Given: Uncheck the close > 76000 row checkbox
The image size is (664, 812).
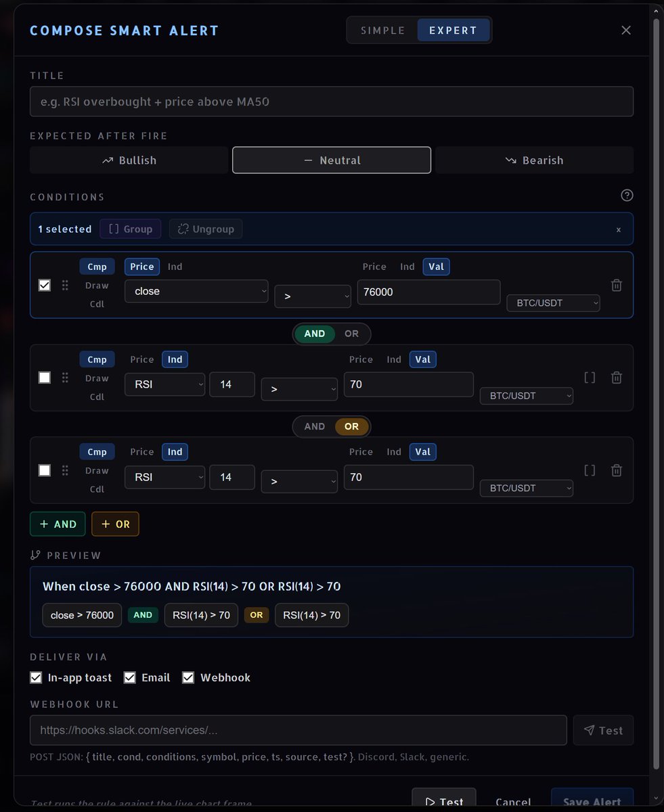Looking at the screenshot, I should point(45,286).
